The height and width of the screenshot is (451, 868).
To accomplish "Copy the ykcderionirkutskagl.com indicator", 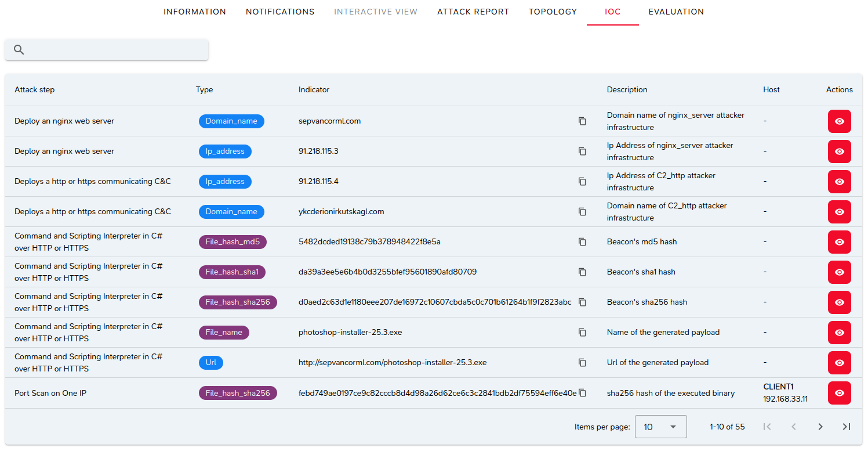I will coord(582,212).
